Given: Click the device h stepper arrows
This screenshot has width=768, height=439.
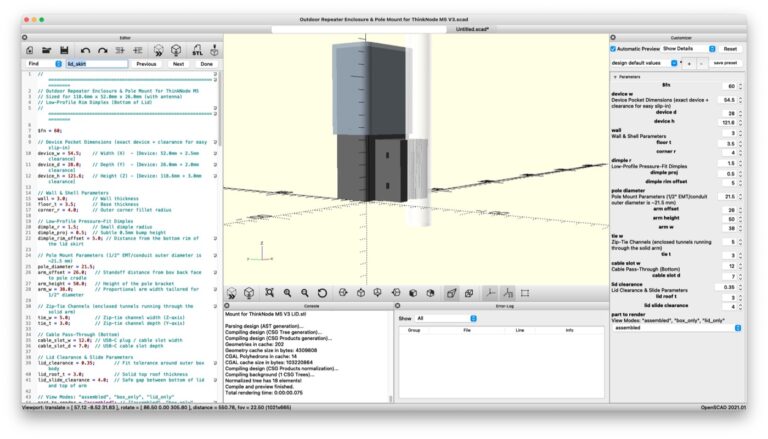Looking at the screenshot, I should pyautogui.click(x=740, y=122).
